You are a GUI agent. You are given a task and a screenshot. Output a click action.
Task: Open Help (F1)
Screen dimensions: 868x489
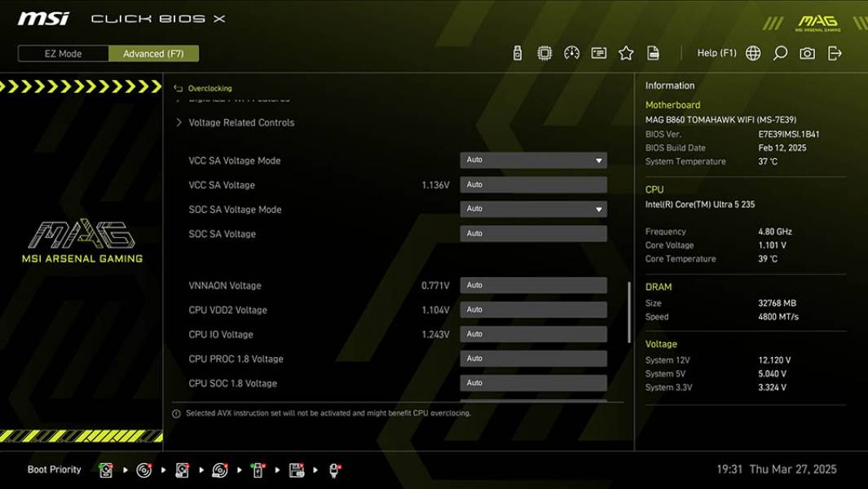point(716,53)
